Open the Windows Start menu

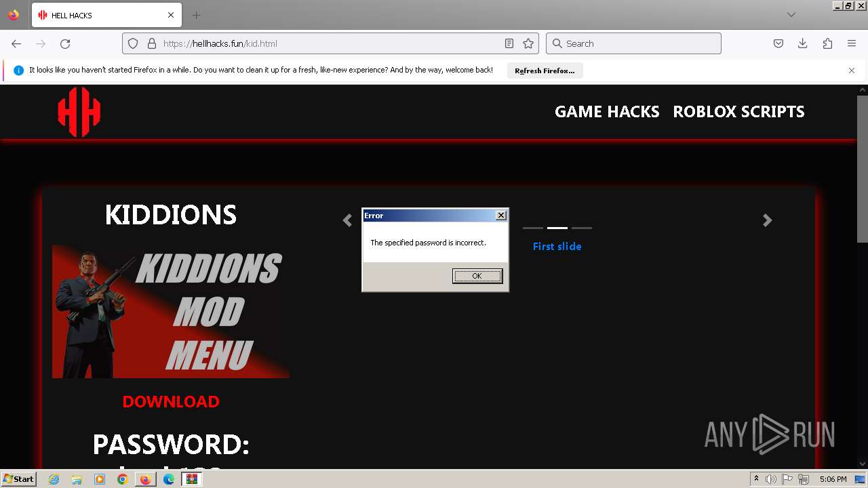coord(18,479)
